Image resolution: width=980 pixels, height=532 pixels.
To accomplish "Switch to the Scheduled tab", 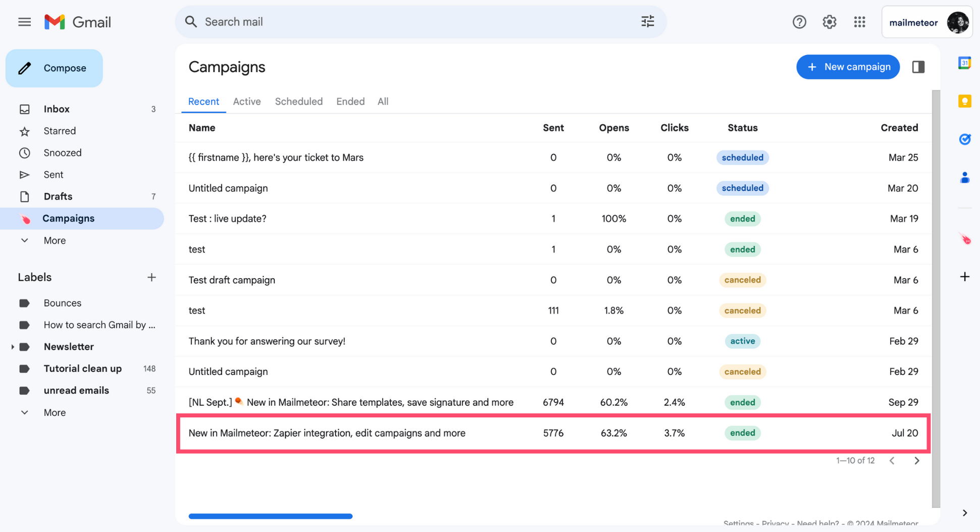I will click(298, 101).
